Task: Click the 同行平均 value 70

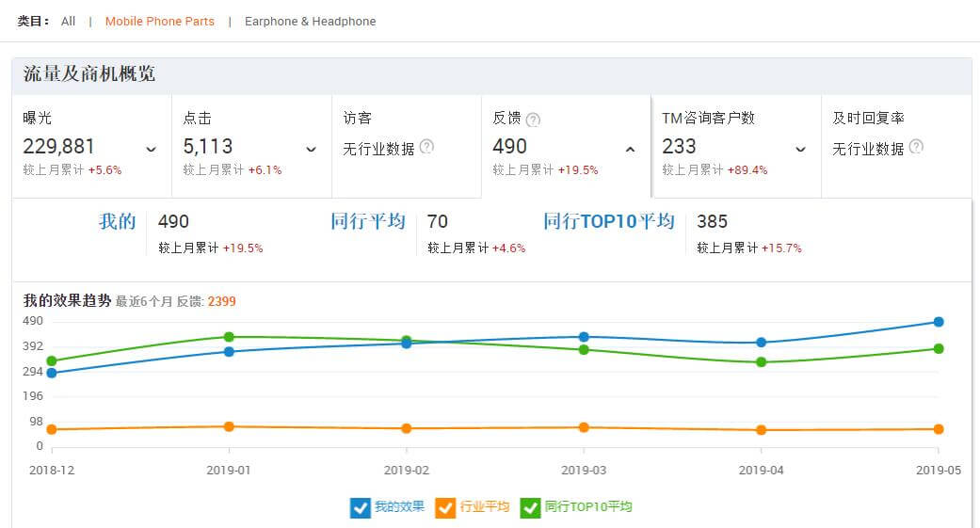Action: pyautogui.click(x=438, y=222)
